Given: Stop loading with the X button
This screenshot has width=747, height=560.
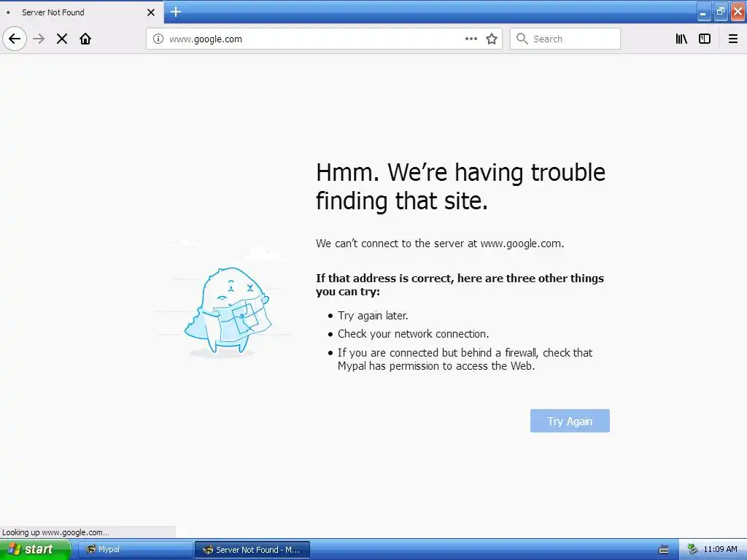Looking at the screenshot, I should point(62,39).
